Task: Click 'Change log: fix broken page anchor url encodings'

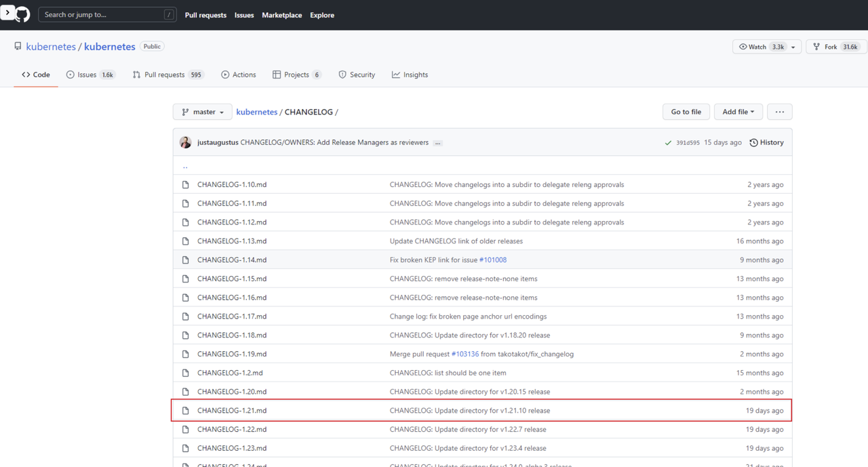Action: pos(468,317)
